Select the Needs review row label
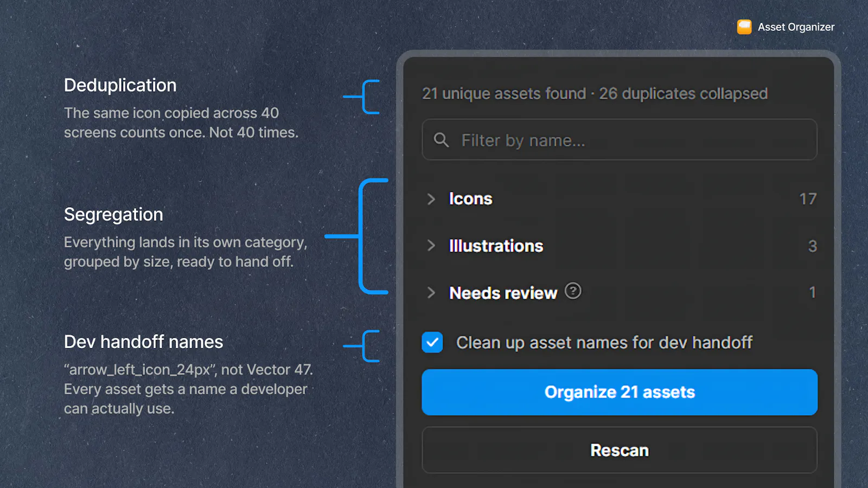Viewport: 868px width, 488px height. 503,293
